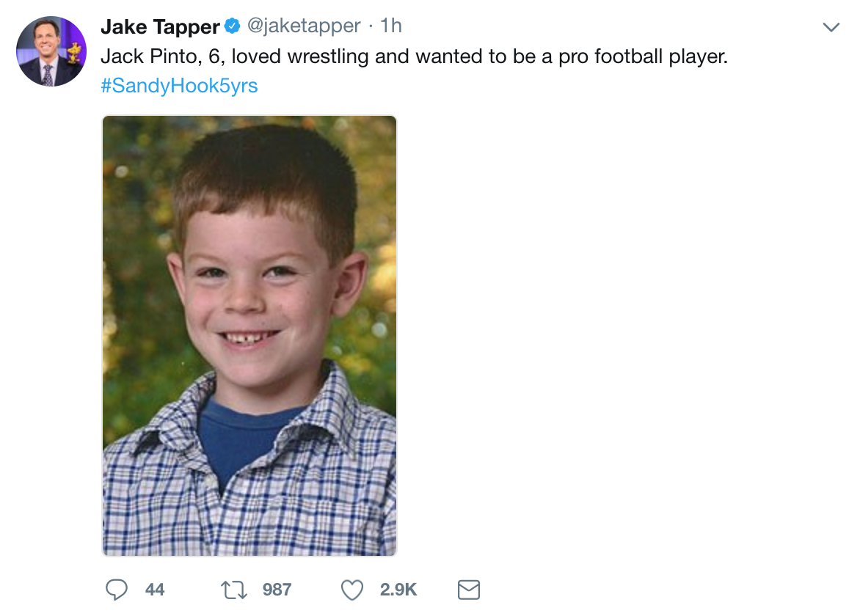860x616 pixels.
Task: Click the 987 retweets count
Action: (x=277, y=590)
